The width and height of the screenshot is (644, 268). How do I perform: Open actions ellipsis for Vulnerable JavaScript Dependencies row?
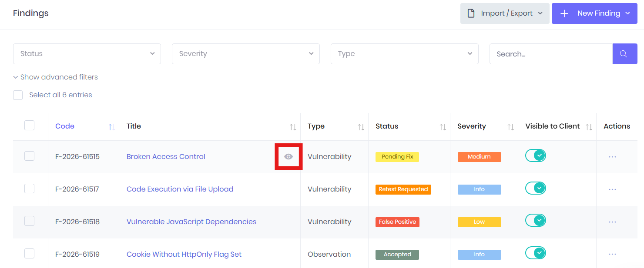(x=612, y=222)
